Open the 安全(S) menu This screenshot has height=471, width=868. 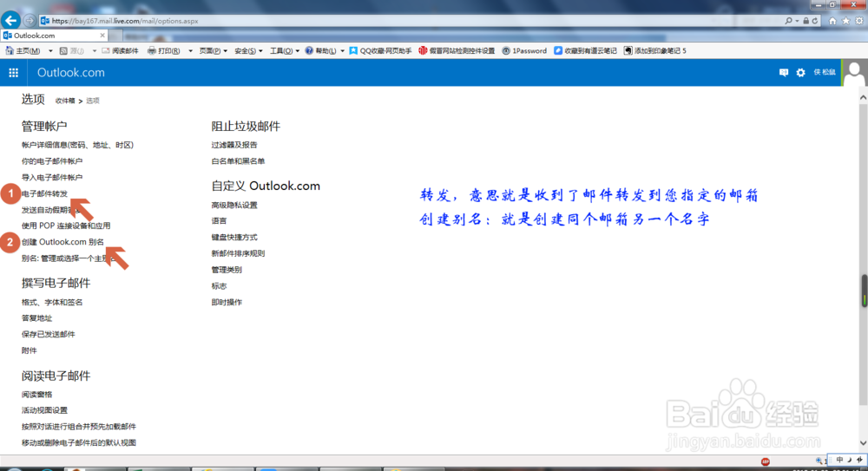click(x=248, y=51)
